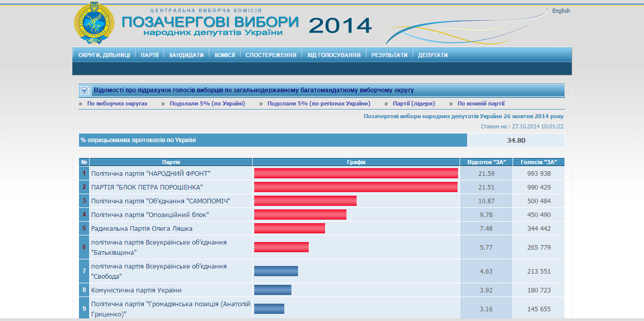Click the Графік column header
This screenshot has height=321, width=644.
tap(356, 162)
